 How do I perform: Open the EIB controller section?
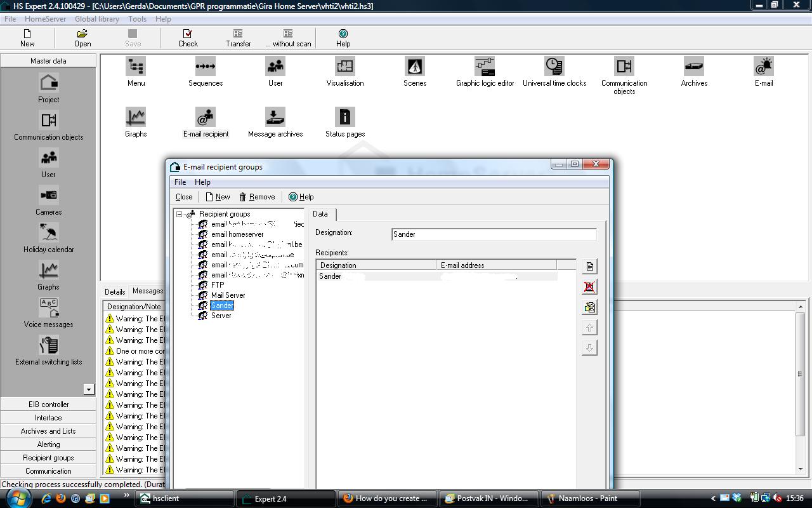[48, 404]
